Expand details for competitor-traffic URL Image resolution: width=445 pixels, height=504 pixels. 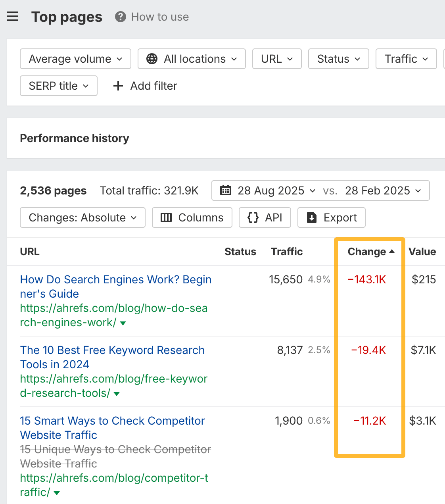56,492
